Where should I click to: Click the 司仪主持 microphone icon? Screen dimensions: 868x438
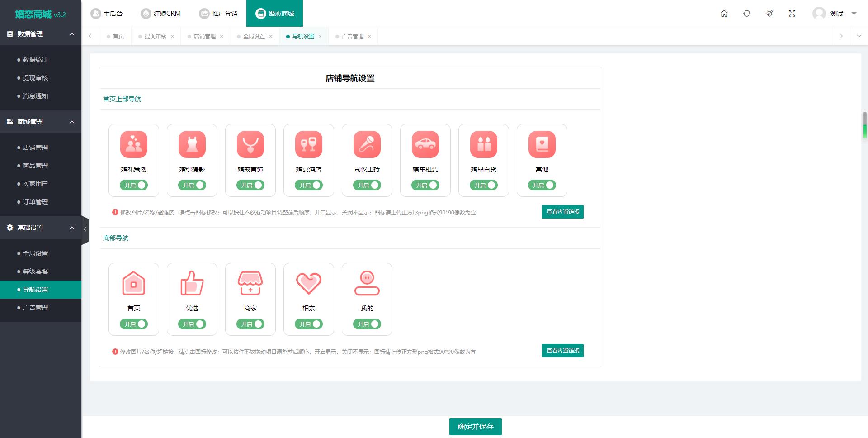coord(367,144)
